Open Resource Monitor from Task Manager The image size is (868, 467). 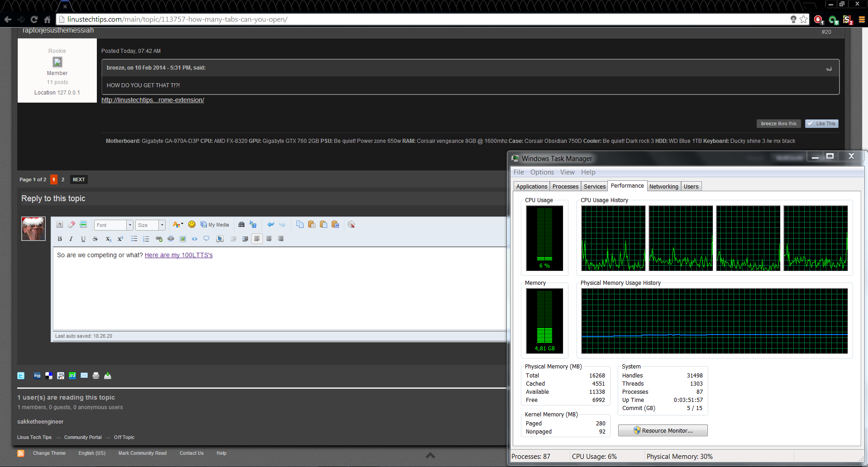[x=663, y=431]
